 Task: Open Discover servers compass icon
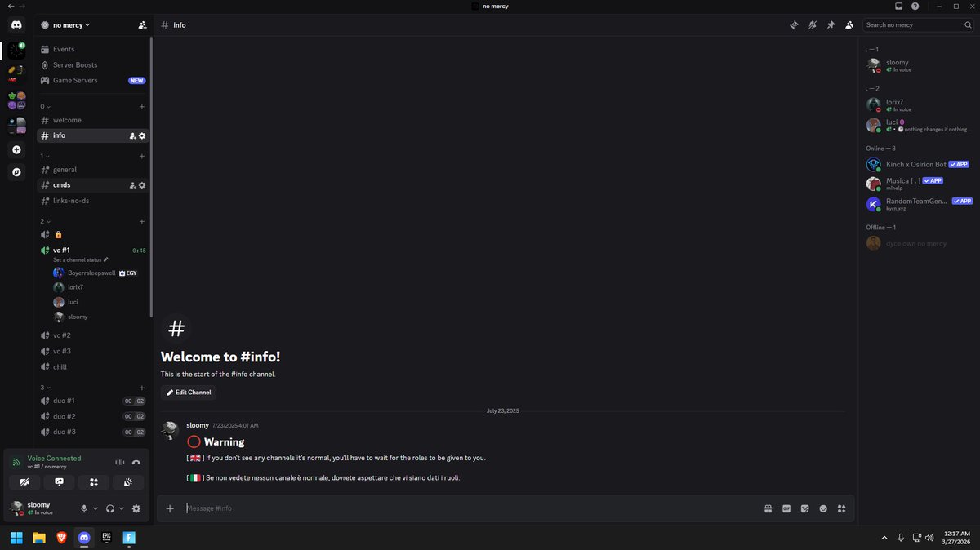(x=16, y=172)
